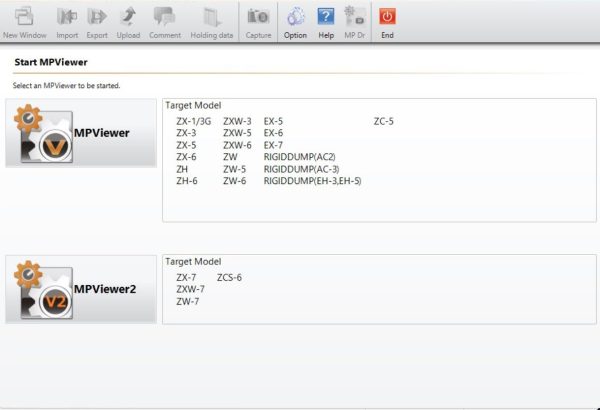Screen dimensions: 600x410
Task: Click ZH-6 model entry
Action: 187,181
